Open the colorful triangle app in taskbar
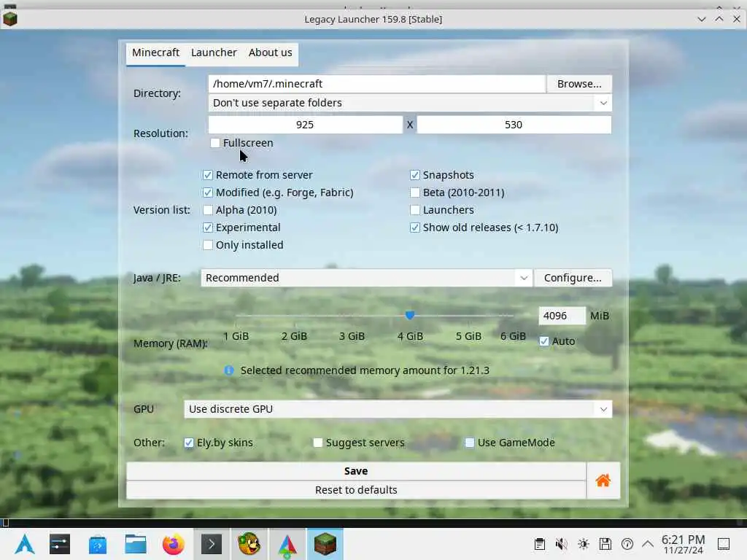Viewport: 747px width, 560px height. click(287, 544)
